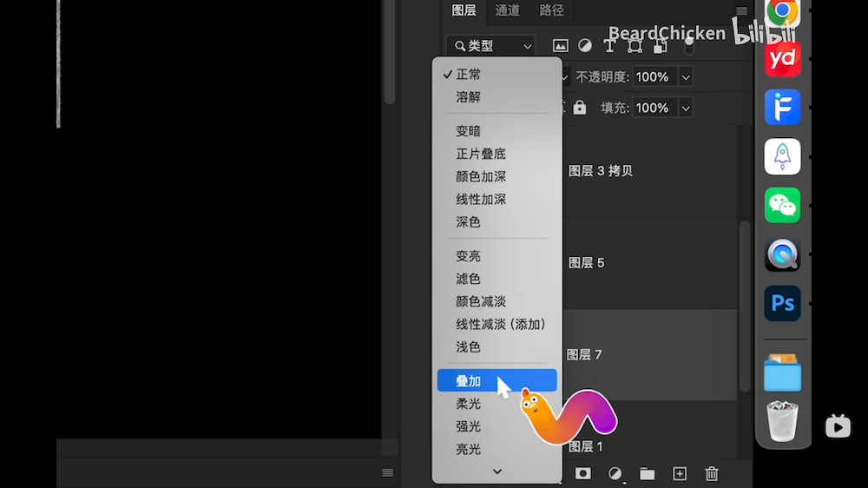
Task: Click the canvas vertical scrollbar
Action: pyautogui.click(x=390, y=53)
